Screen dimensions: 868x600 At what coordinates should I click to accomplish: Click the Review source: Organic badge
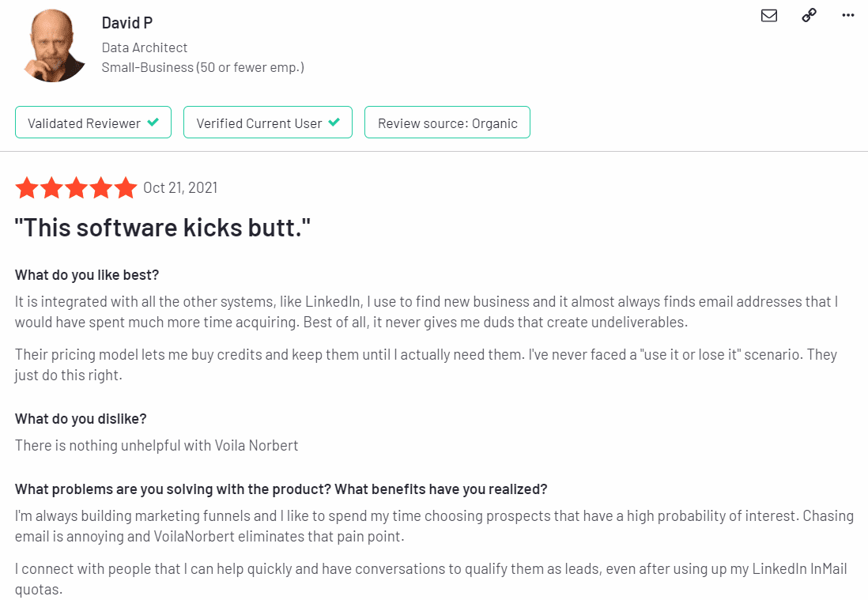tap(447, 123)
